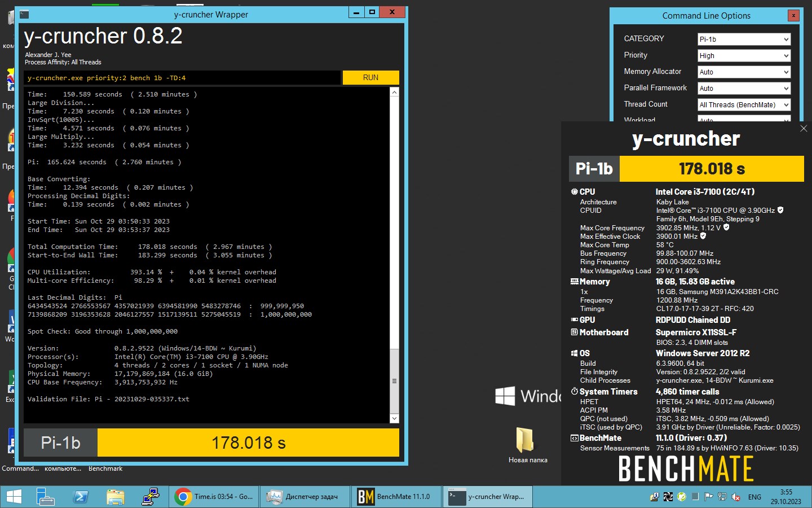Click the shield beside Max Core Frequency value
This screenshot has height=508, width=812.
(726, 227)
